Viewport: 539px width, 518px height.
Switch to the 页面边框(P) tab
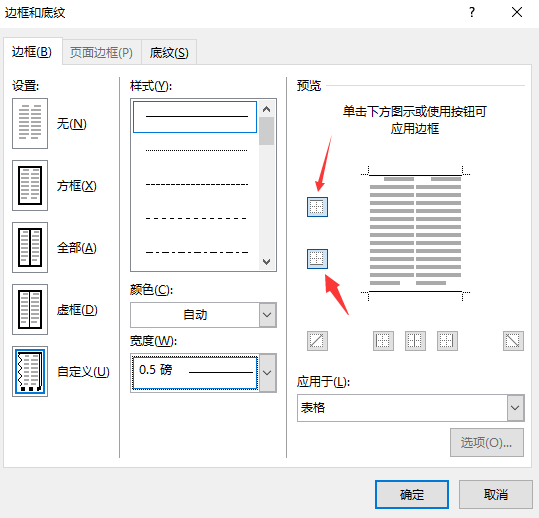coord(101,53)
